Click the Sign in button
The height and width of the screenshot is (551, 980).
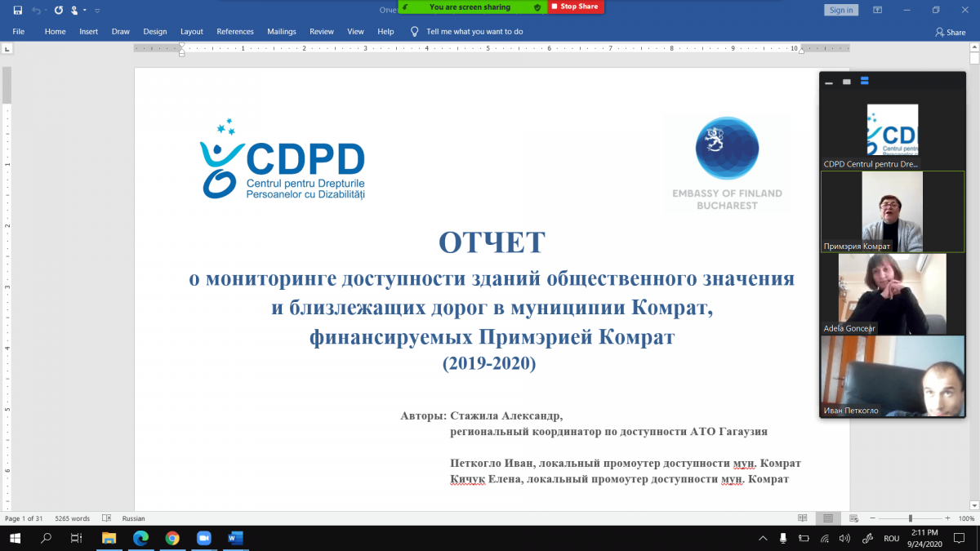coord(841,10)
